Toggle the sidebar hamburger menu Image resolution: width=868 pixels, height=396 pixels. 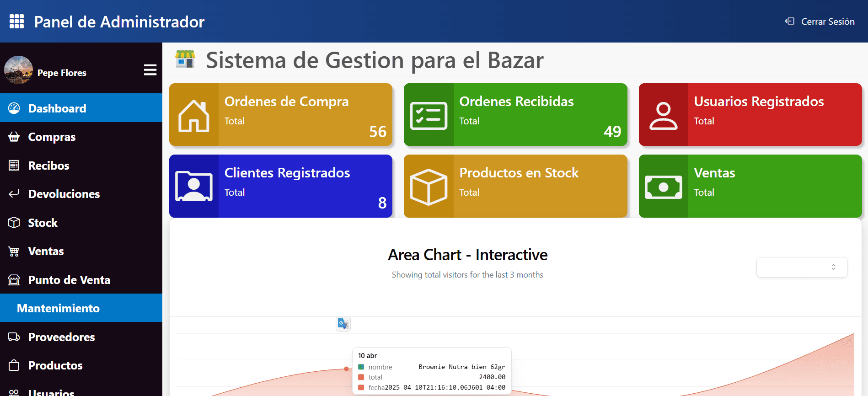150,70
